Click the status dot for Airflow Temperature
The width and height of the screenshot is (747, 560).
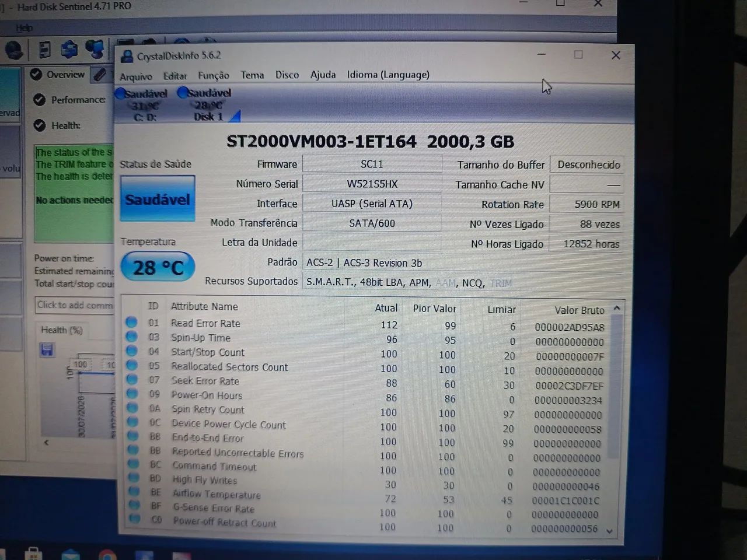point(134,491)
